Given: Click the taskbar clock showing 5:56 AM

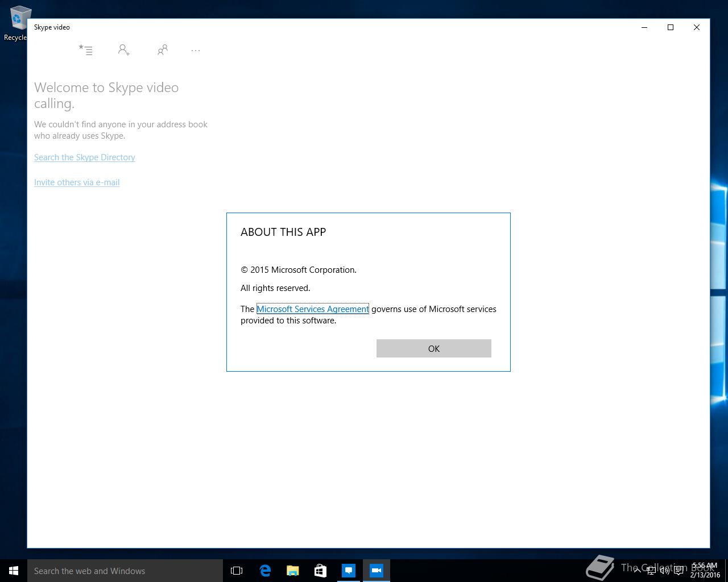Looking at the screenshot, I should (705, 571).
